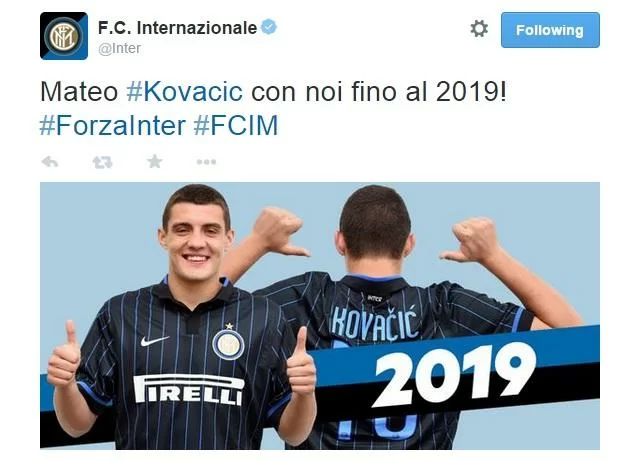Viewport: 639px width, 462px height.
Task: Click the tweet text 'con noi fino al 2019!'
Action: [x=379, y=92]
